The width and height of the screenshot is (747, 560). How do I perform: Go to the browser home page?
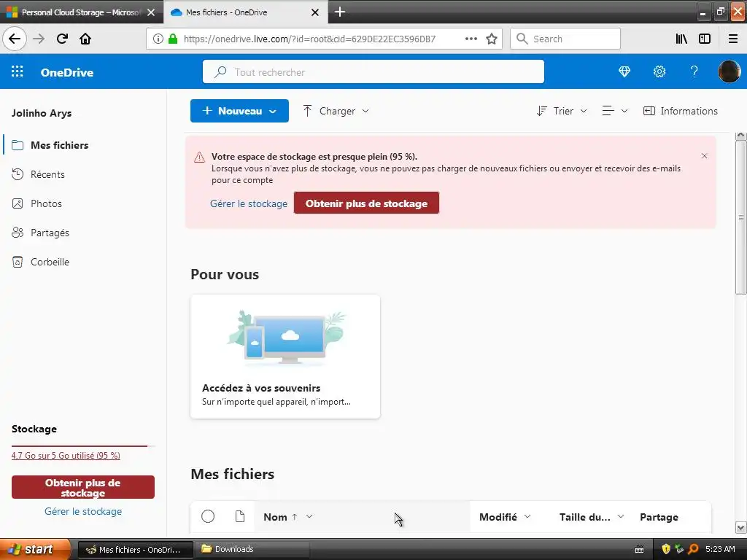[85, 39]
